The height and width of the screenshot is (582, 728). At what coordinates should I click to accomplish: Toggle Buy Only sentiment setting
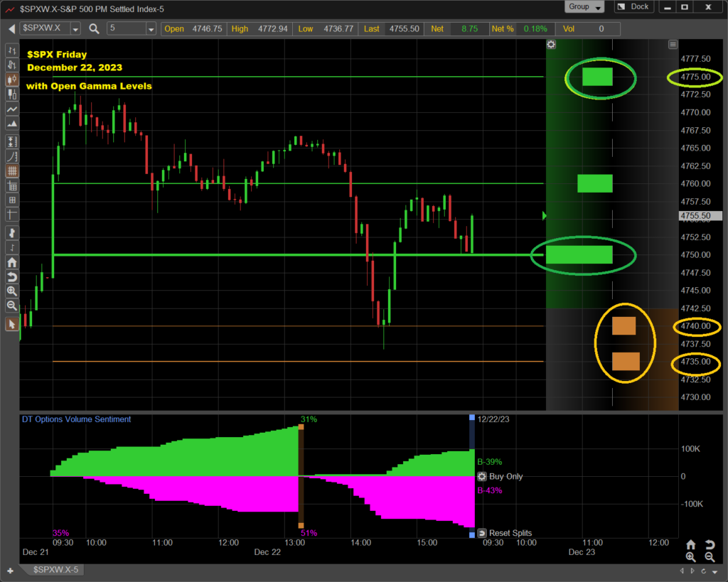point(482,477)
